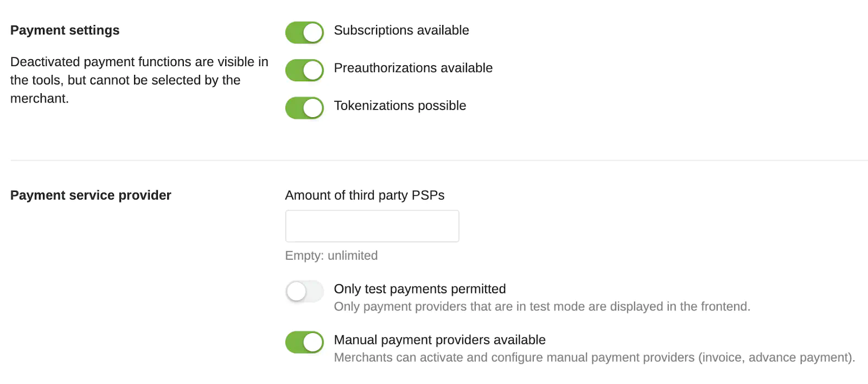Click the 'Only test payments permitted' label
Image resolution: width=868 pixels, height=384 pixels.
[x=419, y=289]
